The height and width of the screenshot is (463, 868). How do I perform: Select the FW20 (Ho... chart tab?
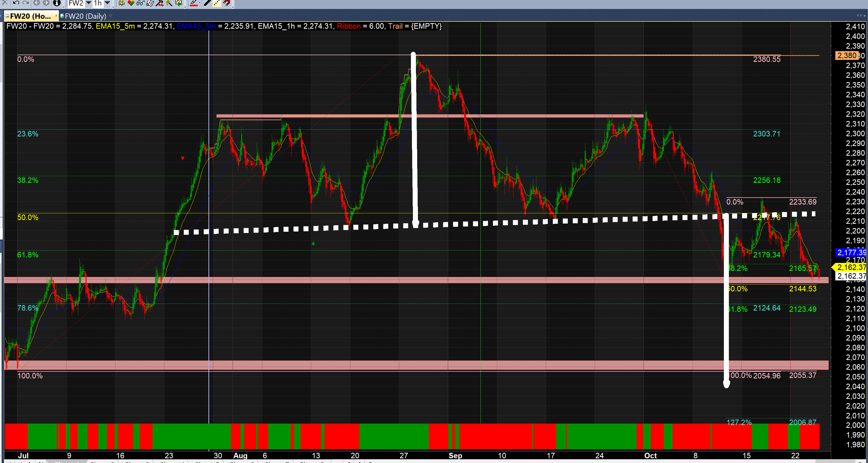30,16
